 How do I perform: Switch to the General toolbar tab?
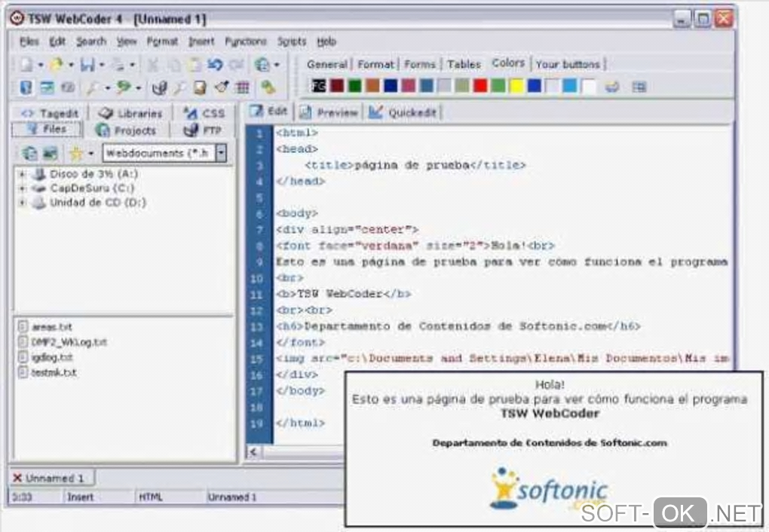click(326, 64)
